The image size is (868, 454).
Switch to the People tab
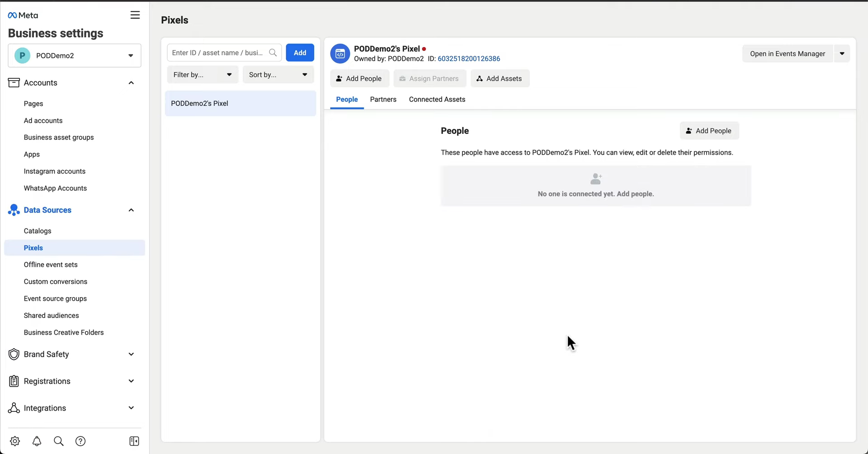(347, 99)
